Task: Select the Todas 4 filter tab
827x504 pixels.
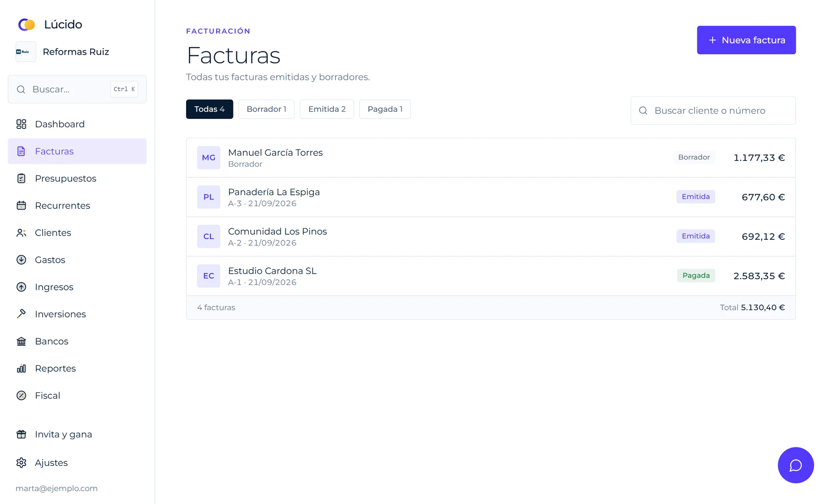Action: coord(210,109)
